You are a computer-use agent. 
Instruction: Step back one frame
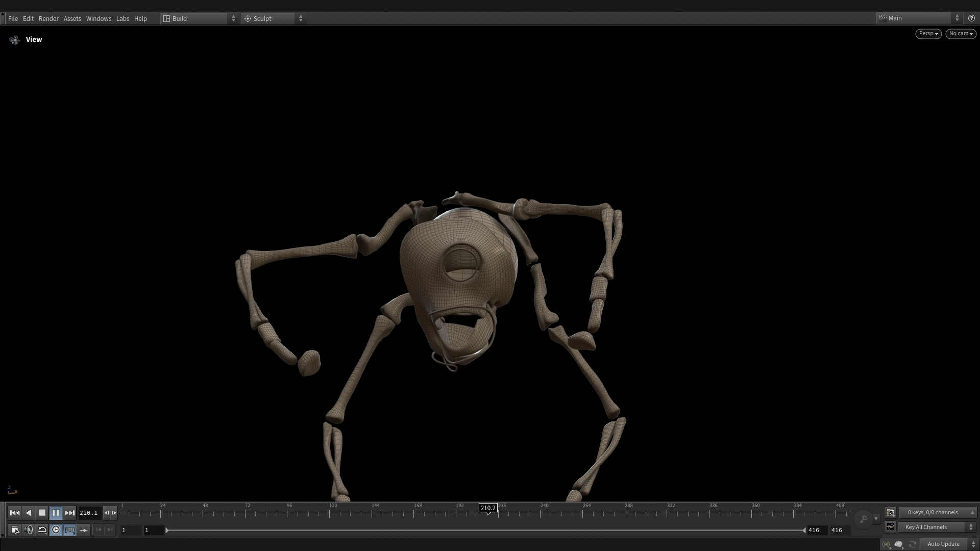(107, 513)
